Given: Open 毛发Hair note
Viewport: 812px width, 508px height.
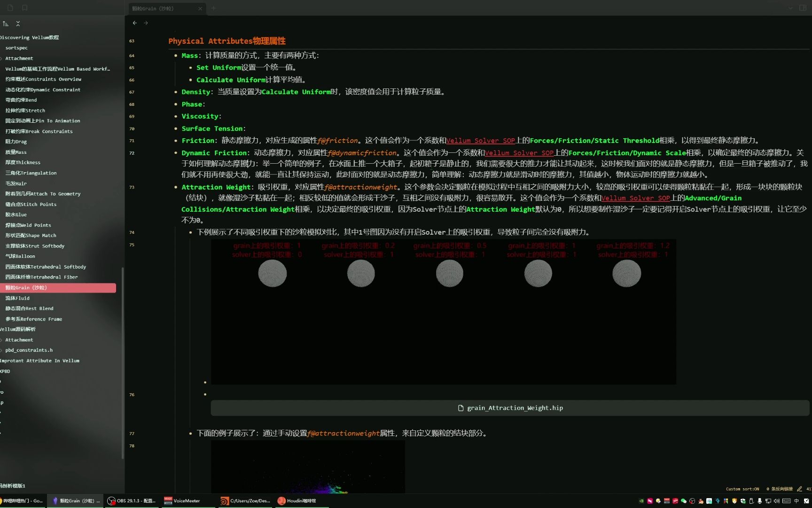Looking at the screenshot, I should [16, 183].
